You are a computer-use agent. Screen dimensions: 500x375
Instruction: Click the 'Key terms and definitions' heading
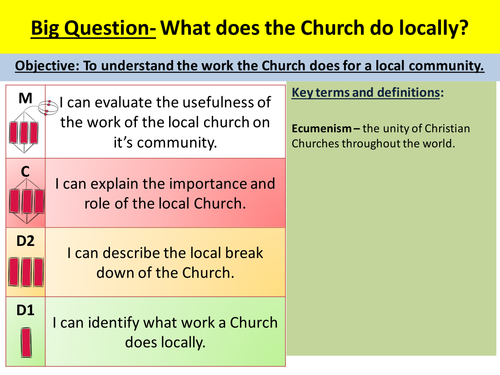point(368,92)
